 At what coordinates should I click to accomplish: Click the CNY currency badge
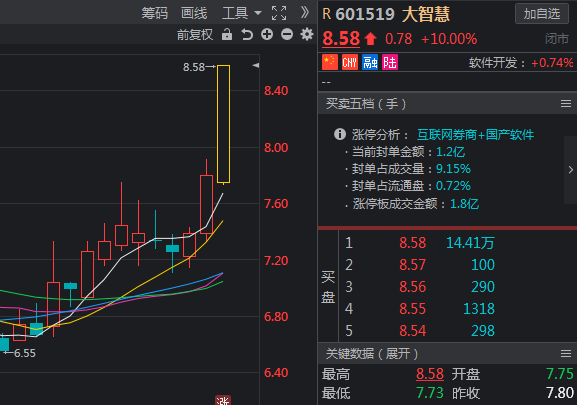tap(350, 62)
